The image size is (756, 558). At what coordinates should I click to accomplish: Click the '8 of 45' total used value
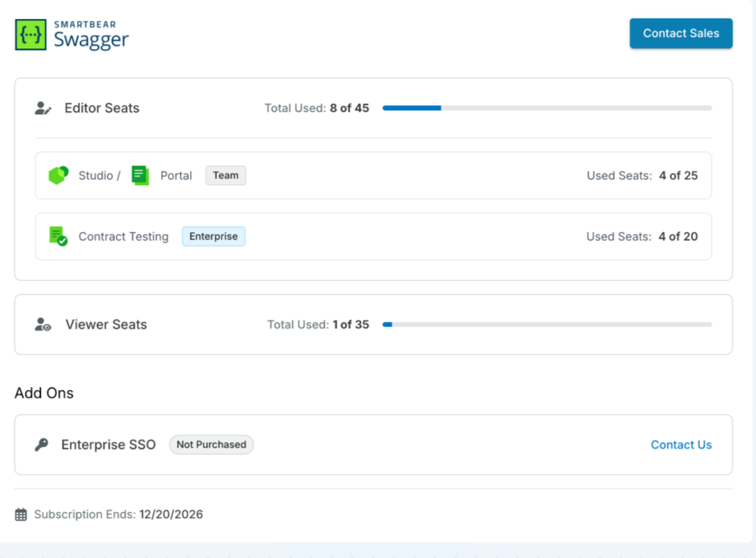click(350, 108)
